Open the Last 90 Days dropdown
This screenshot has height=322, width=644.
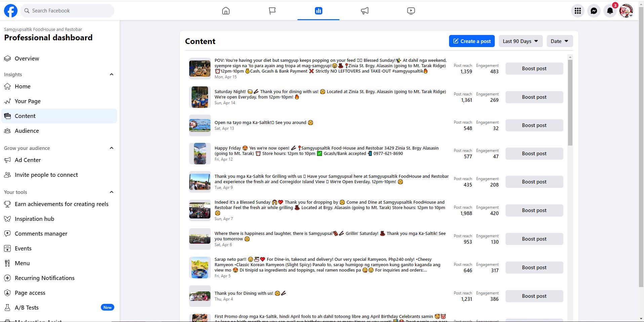(521, 41)
